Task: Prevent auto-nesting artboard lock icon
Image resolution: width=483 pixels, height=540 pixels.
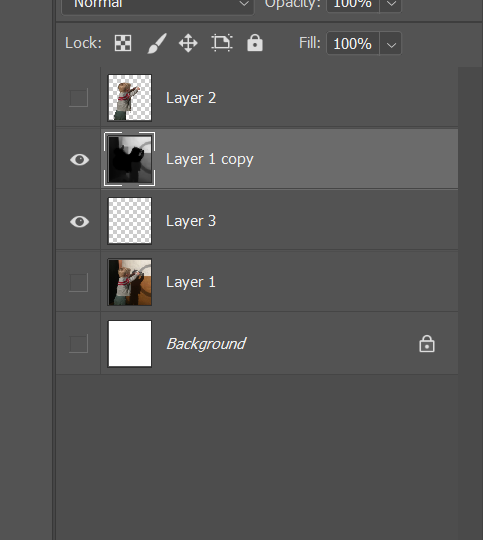Action: pyautogui.click(x=222, y=43)
